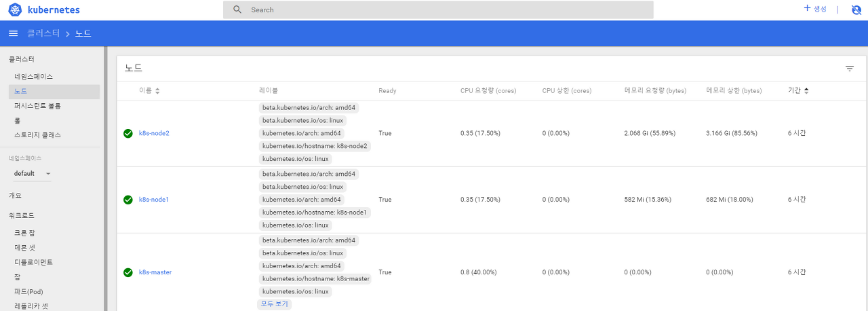
Task: Click green ready status icon for k8s-node1
Action: click(127, 200)
